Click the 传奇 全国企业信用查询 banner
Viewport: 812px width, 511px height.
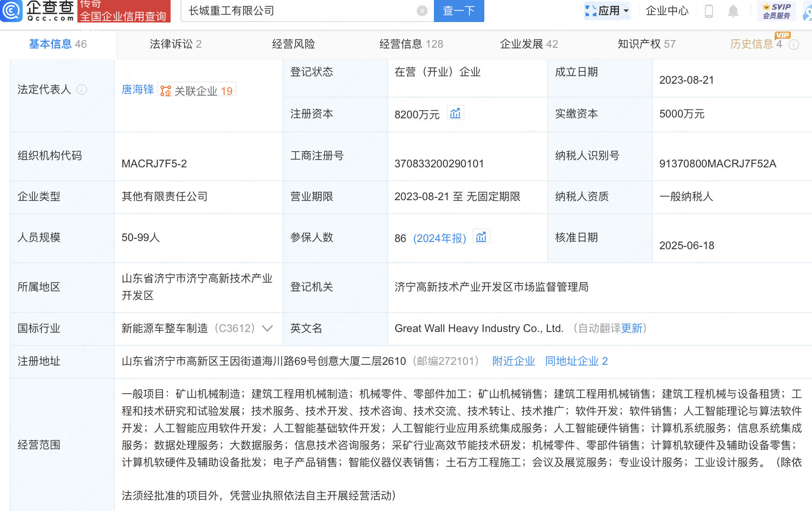[124, 11]
